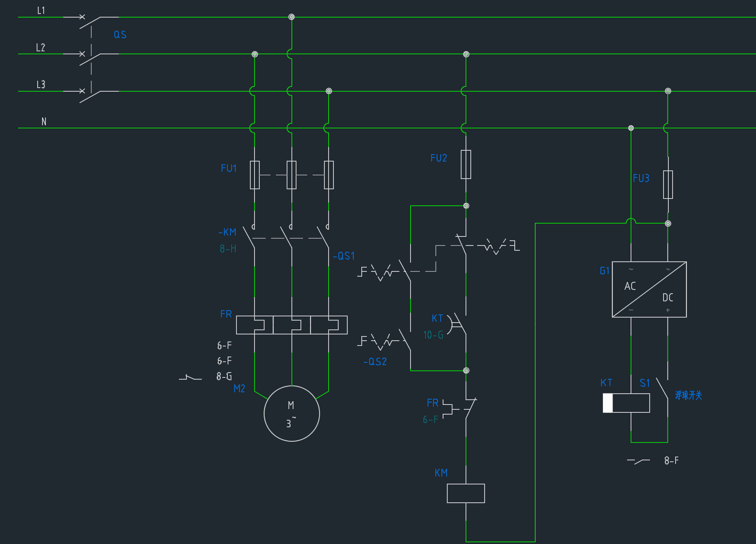Select the L2 line label

[x=41, y=48]
